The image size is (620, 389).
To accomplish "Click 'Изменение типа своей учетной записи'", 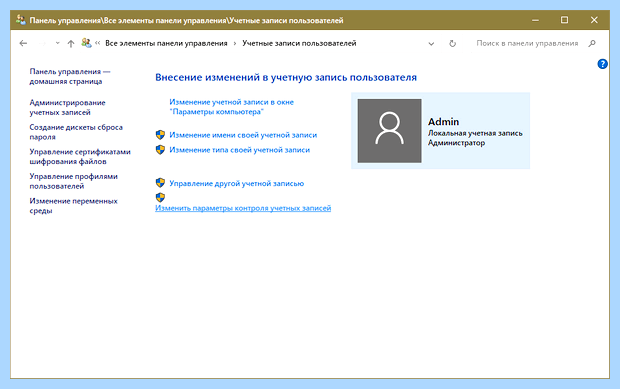I will (239, 150).
